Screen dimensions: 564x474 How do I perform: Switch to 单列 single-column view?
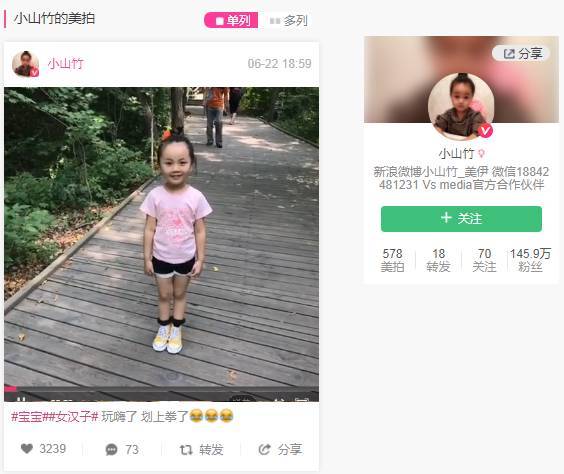click(x=231, y=20)
